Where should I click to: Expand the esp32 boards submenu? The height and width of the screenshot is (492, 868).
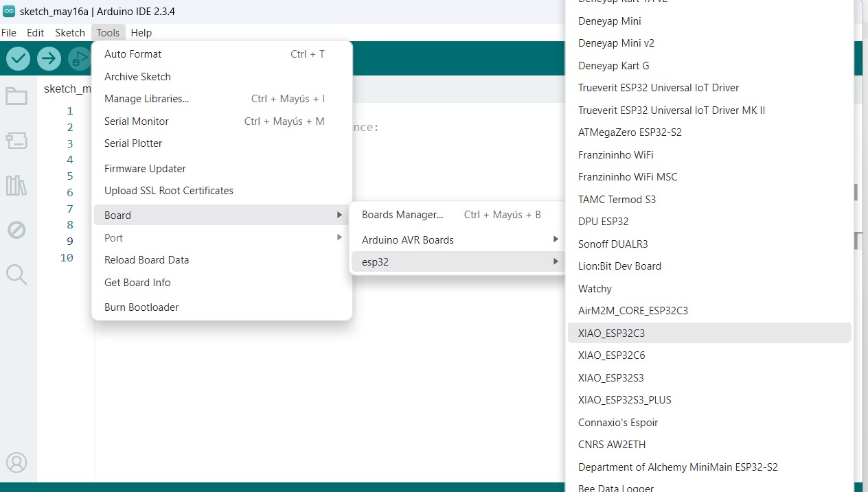(457, 262)
